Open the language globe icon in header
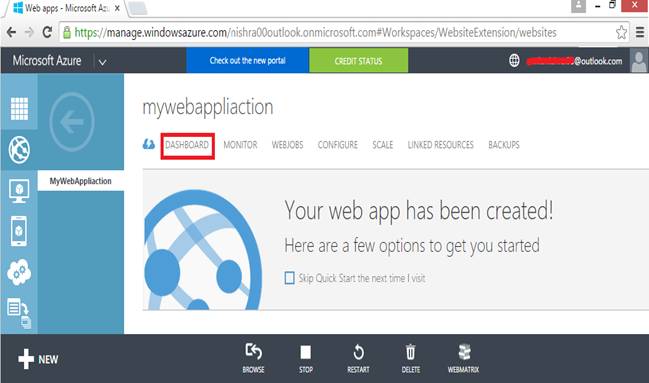The width and height of the screenshot is (649, 383). tap(514, 60)
